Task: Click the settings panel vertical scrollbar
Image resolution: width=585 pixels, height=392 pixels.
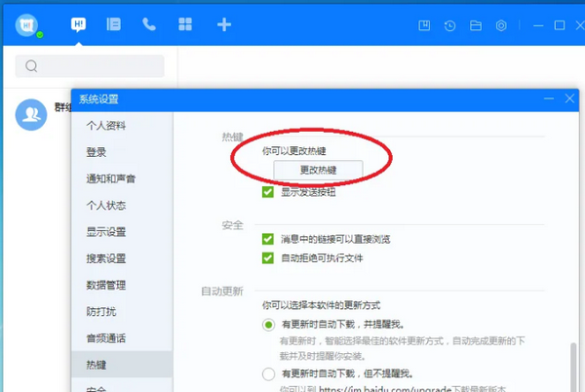Action: [x=572, y=366]
